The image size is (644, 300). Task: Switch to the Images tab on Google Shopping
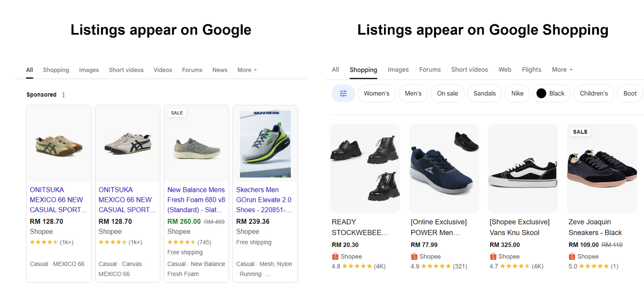click(x=398, y=69)
